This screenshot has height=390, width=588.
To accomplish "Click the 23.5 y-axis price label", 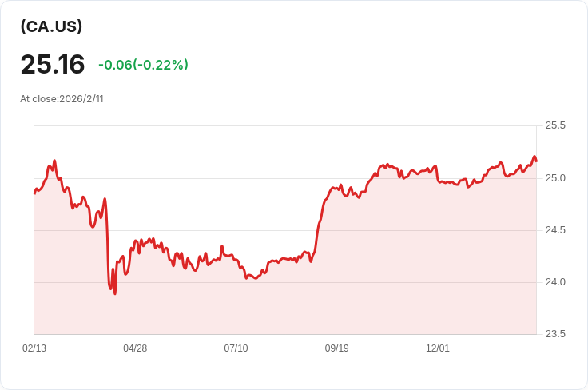I will tap(555, 334).
